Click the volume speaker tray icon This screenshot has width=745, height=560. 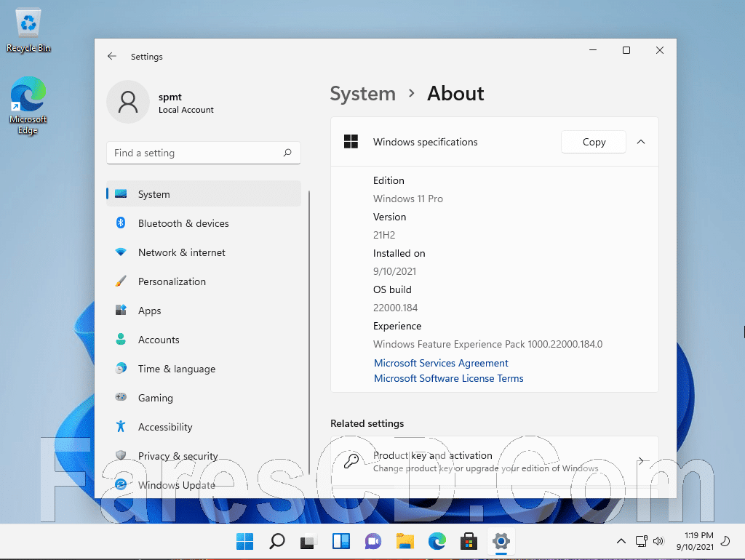click(x=658, y=541)
